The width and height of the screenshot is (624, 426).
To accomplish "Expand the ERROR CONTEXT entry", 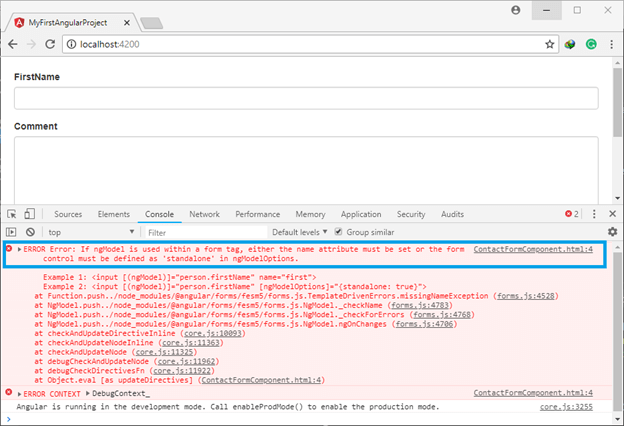I will pyautogui.click(x=19, y=394).
